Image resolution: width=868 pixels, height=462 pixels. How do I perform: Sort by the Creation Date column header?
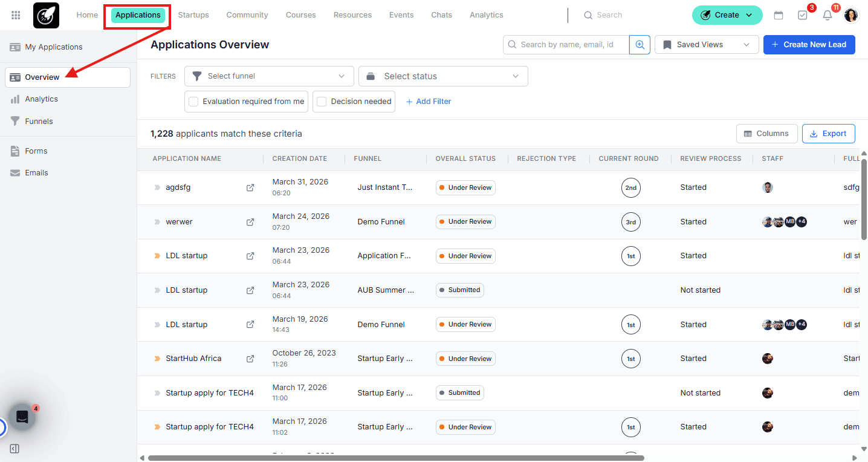(x=300, y=158)
